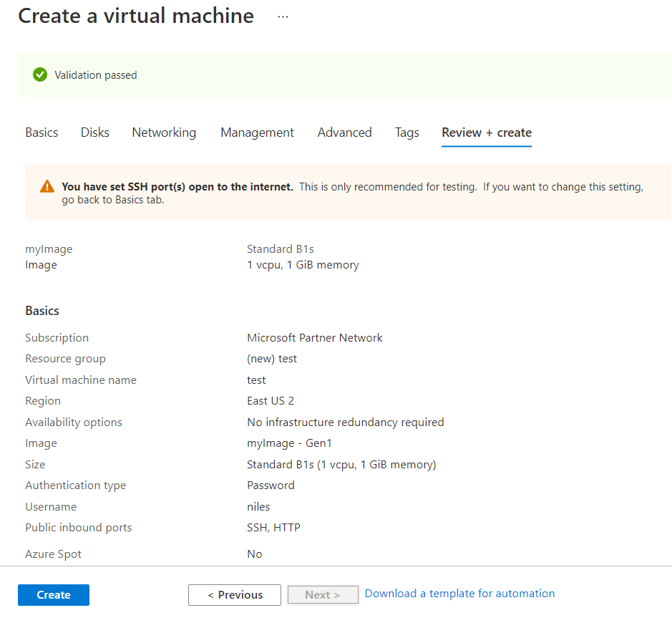Click the East US 2 region value

pos(271,401)
